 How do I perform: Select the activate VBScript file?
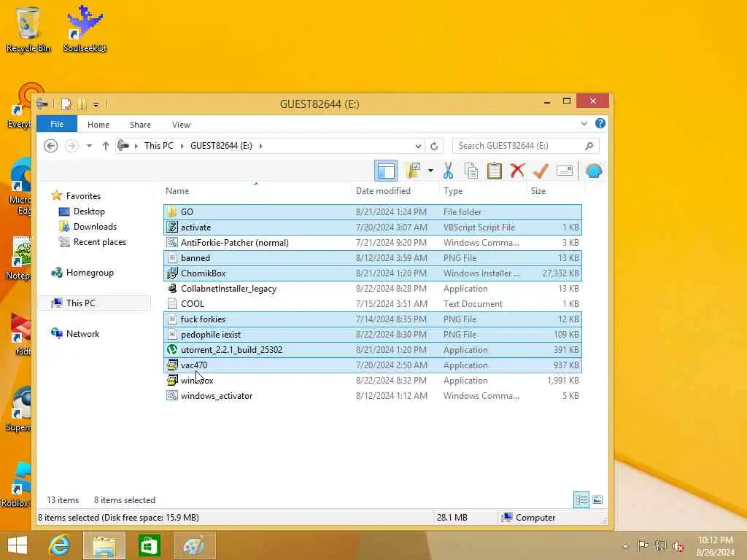(x=372, y=227)
